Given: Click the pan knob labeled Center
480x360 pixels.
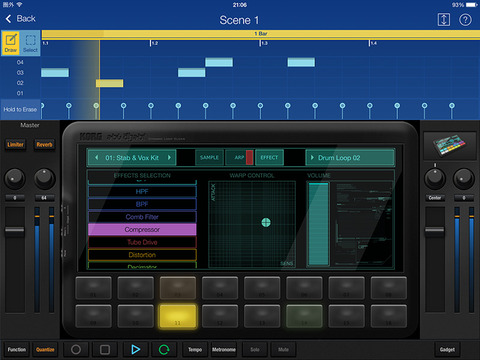Looking at the screenshot, I should [435, 178].
